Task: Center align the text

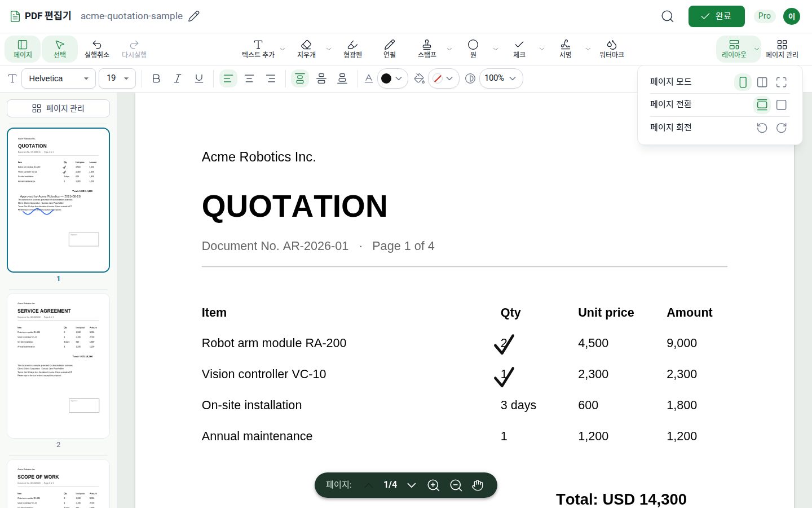Action: pos(249,78)
